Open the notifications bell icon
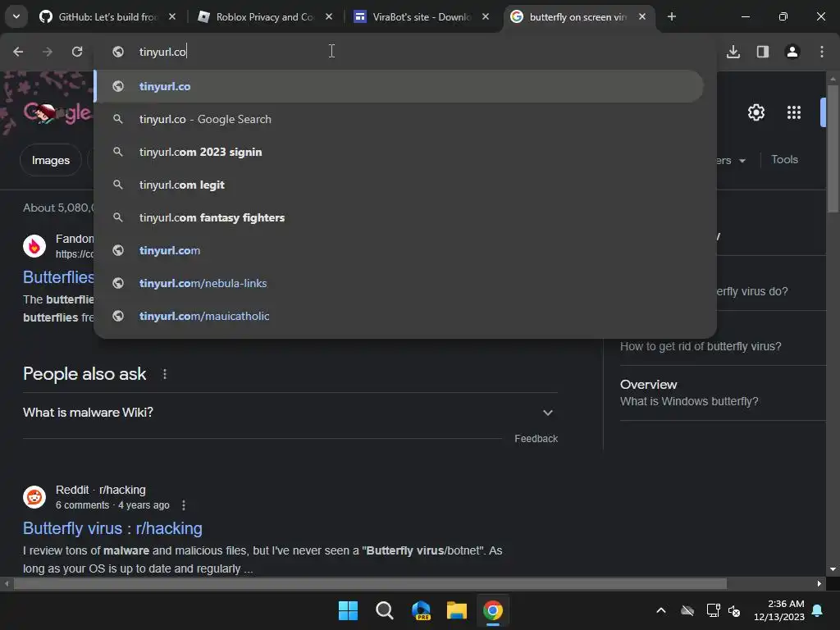840x630 pixels. coord(818,610)
